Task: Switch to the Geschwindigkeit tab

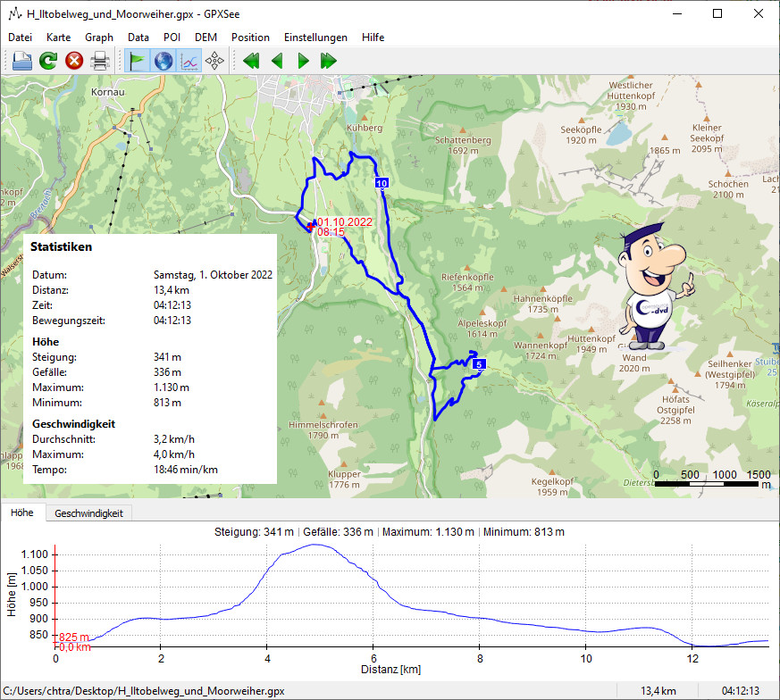Action: 88,513
